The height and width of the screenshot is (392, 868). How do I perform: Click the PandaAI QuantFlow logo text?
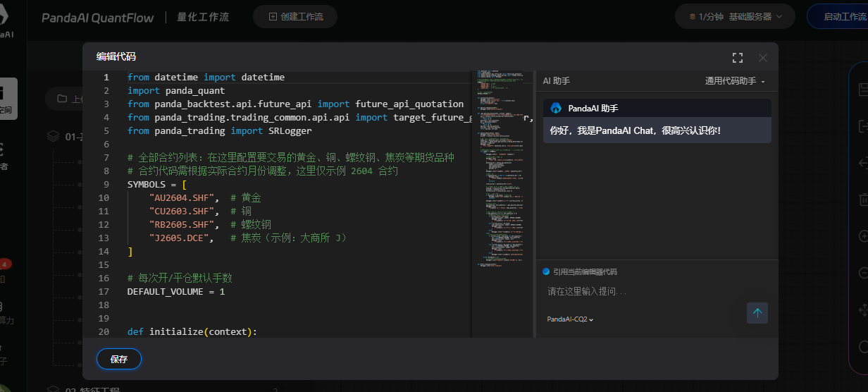[x=97, y=17]
